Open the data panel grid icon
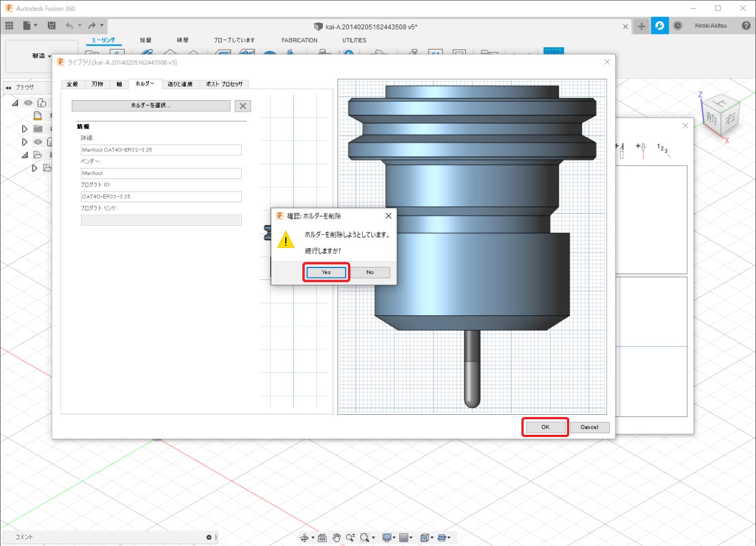 pyautogui.click(x=9, y=26)
